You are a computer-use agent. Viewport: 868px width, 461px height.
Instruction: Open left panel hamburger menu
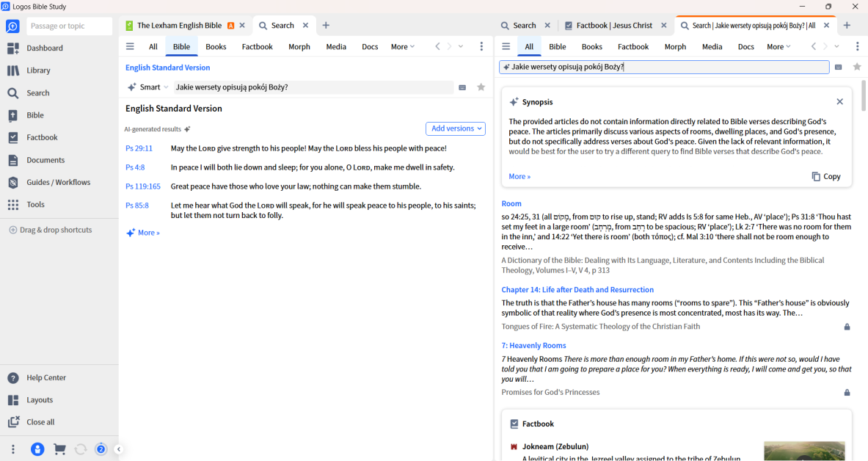click(x=130, y=46)
